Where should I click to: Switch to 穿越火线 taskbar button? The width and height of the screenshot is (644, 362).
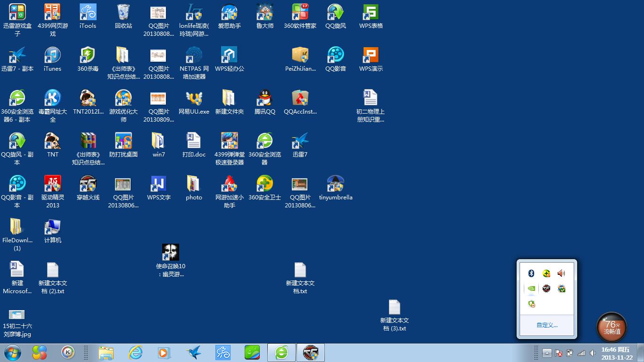[x=311, y=353]
